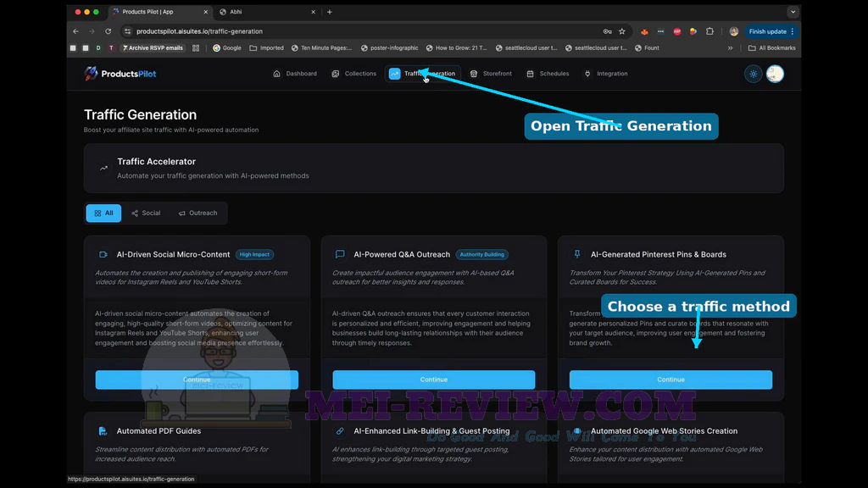This screenshot has width=868, height=488.
Task: Click the video icon beside AI-Driven Social Micro-Content
Action: pos(103,254)
